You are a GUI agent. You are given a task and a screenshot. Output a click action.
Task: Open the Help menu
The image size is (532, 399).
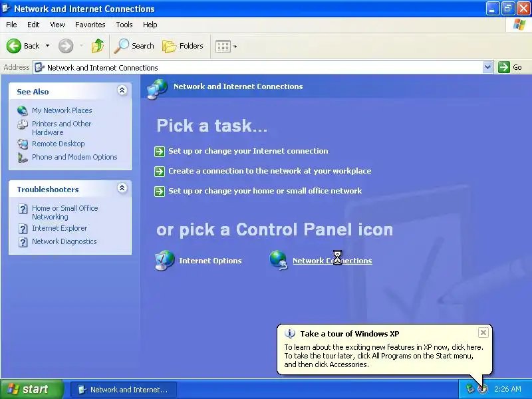[150, 25]
